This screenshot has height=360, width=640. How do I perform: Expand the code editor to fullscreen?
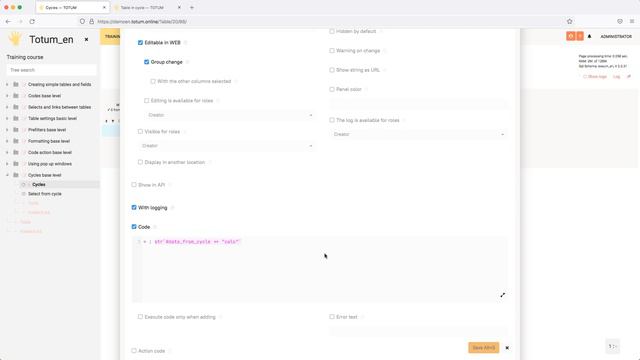pos(503,295)
